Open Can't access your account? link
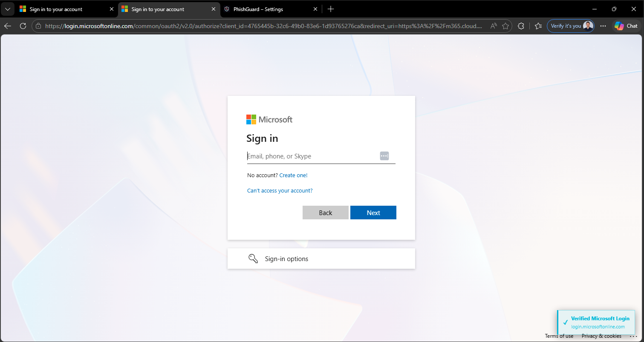This screenshot has width=644, height=342. pyautogui.click(x=280, y=190)
